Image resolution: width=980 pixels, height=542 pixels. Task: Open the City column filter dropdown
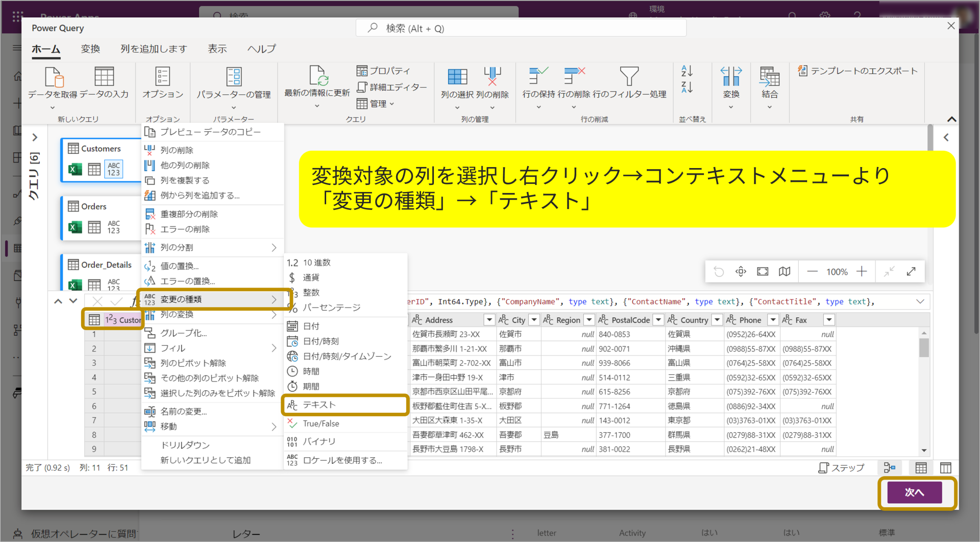tap(534, 320)
